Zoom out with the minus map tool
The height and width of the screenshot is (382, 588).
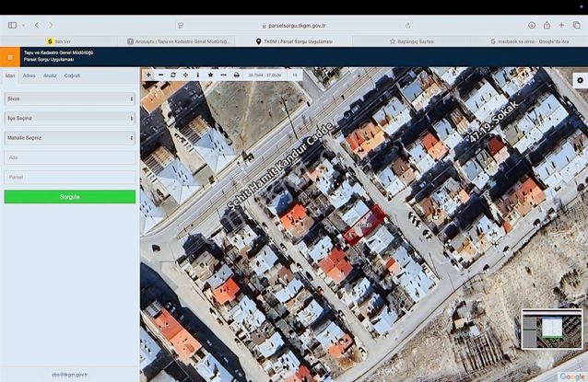160,74
